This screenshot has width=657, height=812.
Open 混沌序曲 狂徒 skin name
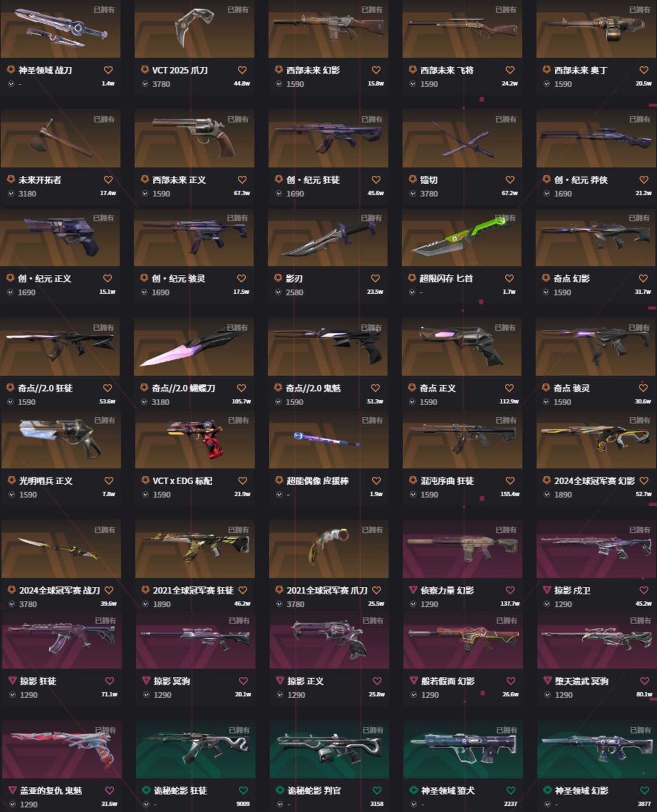point(447,481)
